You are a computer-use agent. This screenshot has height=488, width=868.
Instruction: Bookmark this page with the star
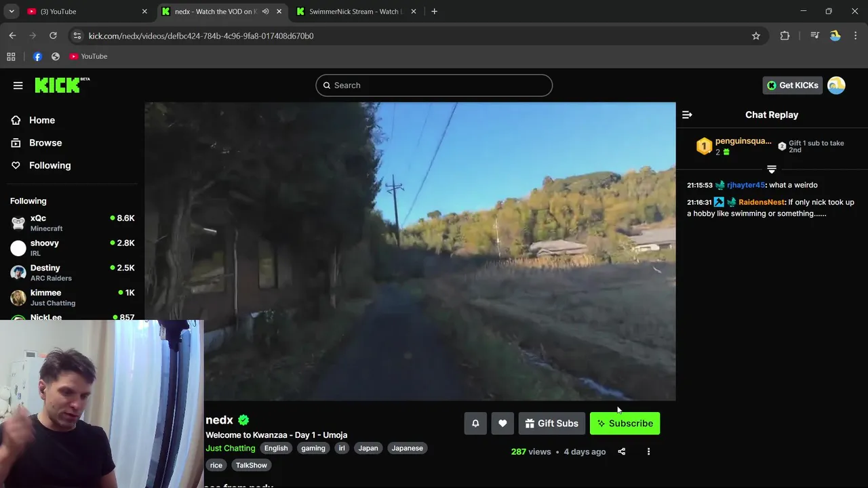(756, 36)
